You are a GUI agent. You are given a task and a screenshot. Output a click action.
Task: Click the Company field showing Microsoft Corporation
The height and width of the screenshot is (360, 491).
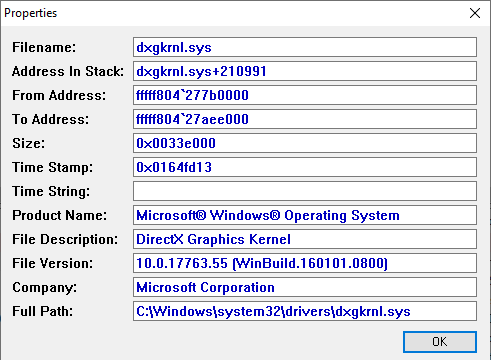pos(305,287)
